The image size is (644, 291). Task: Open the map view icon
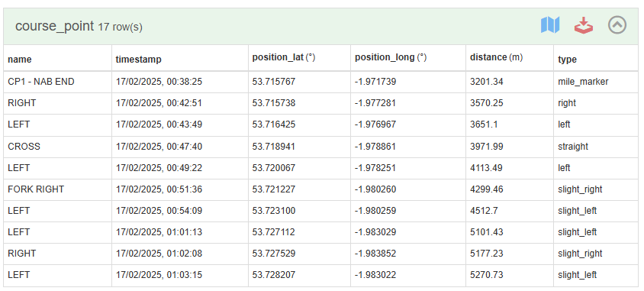550,25
